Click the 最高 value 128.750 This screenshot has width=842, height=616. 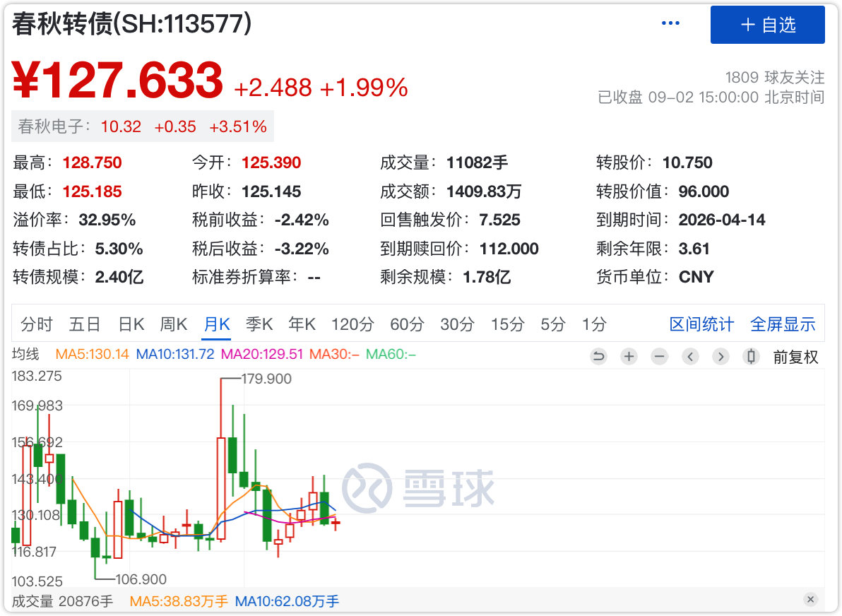click(x=93, y=162)
